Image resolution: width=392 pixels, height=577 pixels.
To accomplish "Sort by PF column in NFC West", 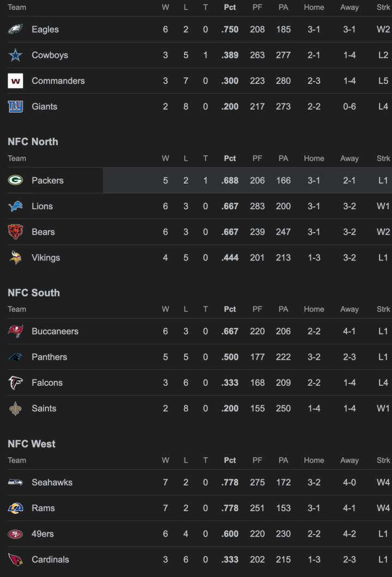I will tap(257, 460).
